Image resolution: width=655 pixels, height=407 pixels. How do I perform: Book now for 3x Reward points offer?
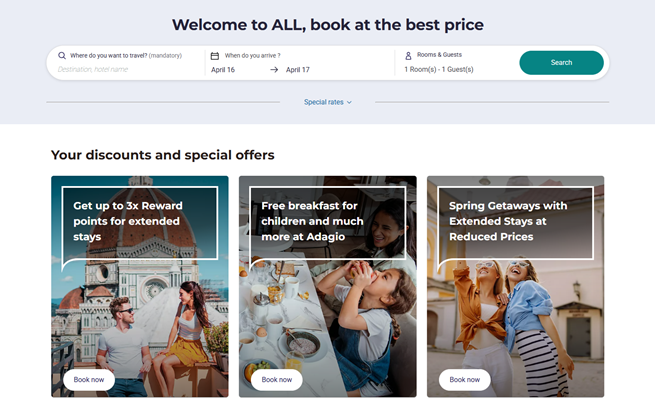click(x=89, y=380)
